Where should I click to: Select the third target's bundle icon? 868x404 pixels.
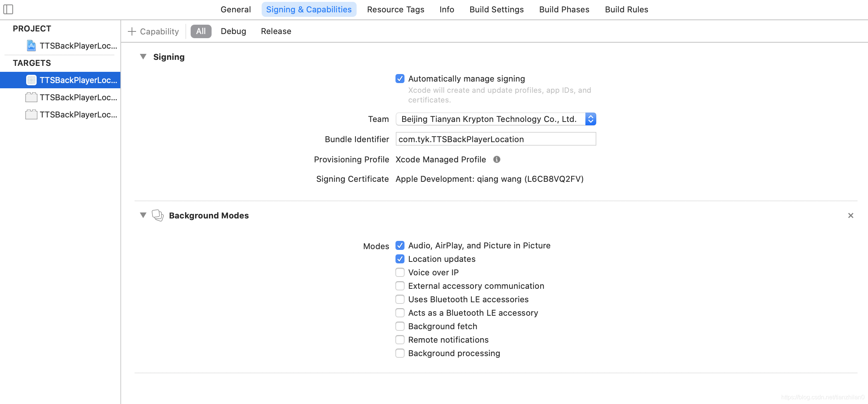coord(31,114)
